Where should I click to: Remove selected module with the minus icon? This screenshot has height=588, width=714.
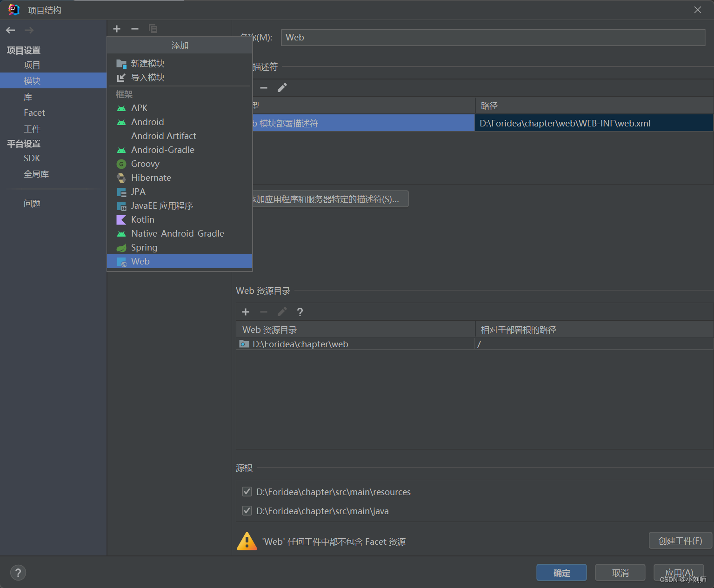pos(134,28)
